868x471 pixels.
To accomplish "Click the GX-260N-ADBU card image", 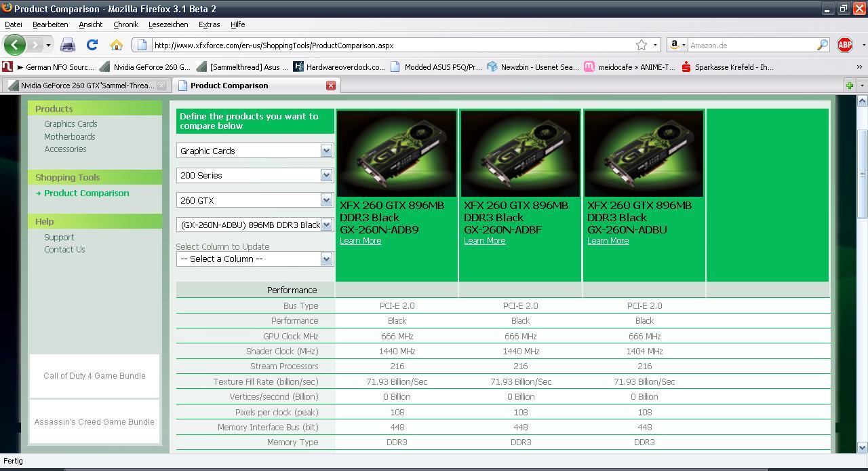I will coord(644,153).
